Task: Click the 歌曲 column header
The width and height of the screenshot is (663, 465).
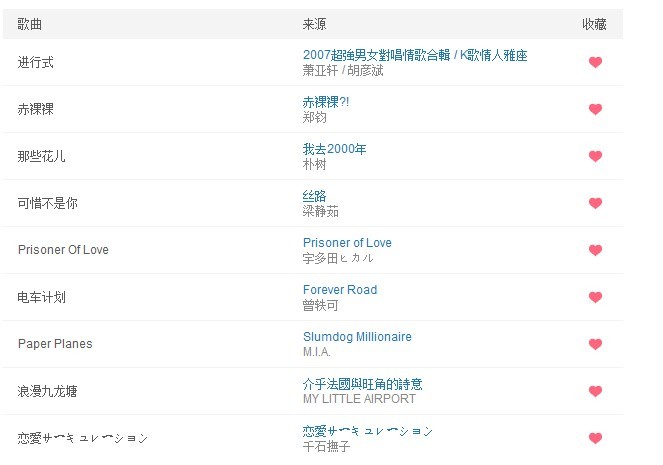Action: click(x=30, y=24)
